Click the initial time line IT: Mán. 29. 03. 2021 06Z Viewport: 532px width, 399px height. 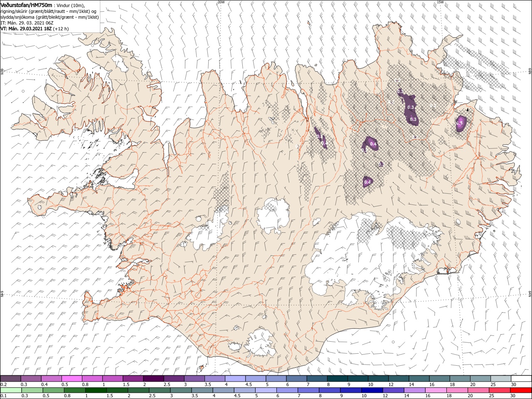(26, 23)
